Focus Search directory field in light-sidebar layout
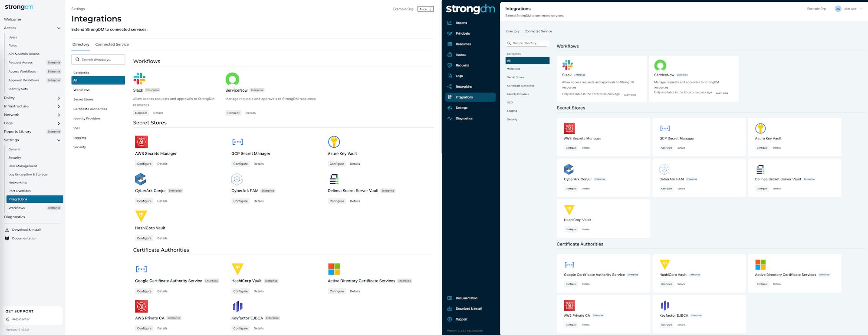The width and height of the screenshot is (868, 335). click(98, 60)
